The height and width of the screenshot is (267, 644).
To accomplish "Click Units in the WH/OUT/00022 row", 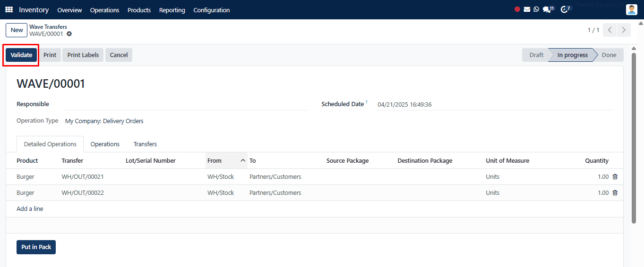I will [492, 193].
